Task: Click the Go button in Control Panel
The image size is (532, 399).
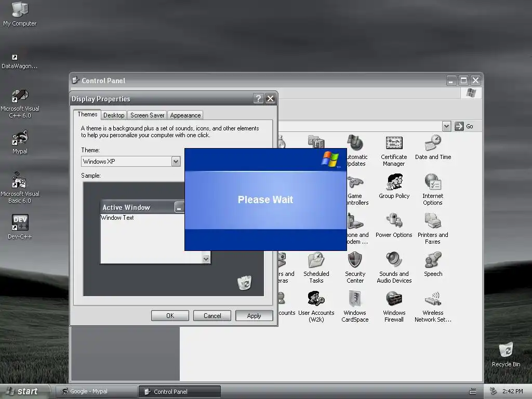Action: click(x=464, y=126)
